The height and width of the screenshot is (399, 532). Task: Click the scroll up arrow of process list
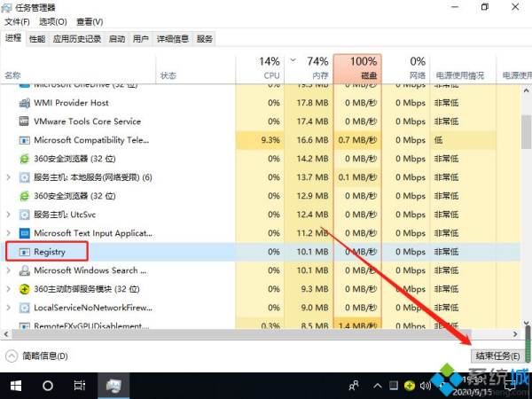(526, 90)
